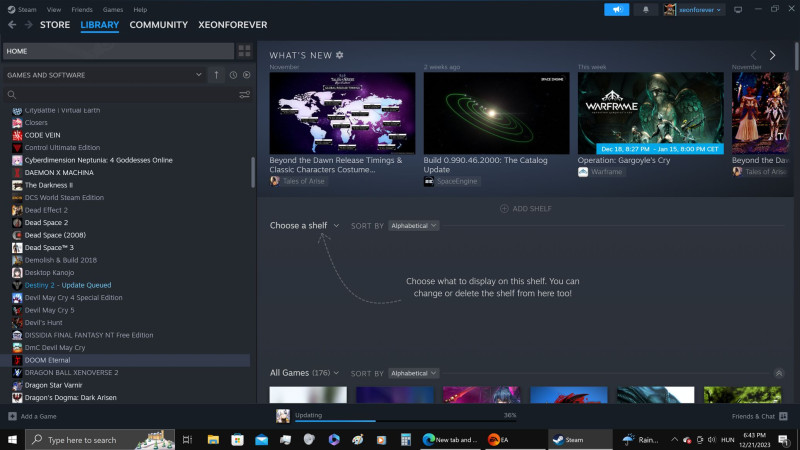Open the SpaceEngine tag link
The height and width of the screenshot is (450, 800).
[x=451, y=181]
